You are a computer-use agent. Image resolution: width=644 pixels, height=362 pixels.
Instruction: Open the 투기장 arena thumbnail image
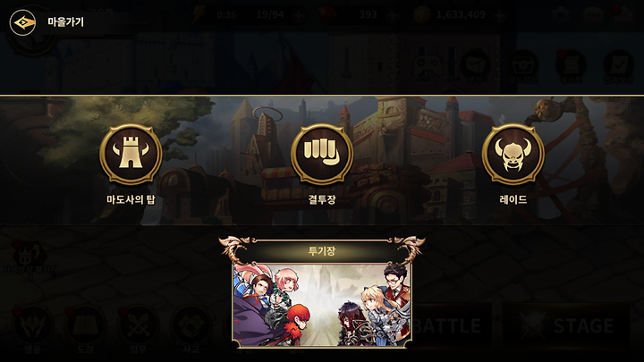coord(322,305)
